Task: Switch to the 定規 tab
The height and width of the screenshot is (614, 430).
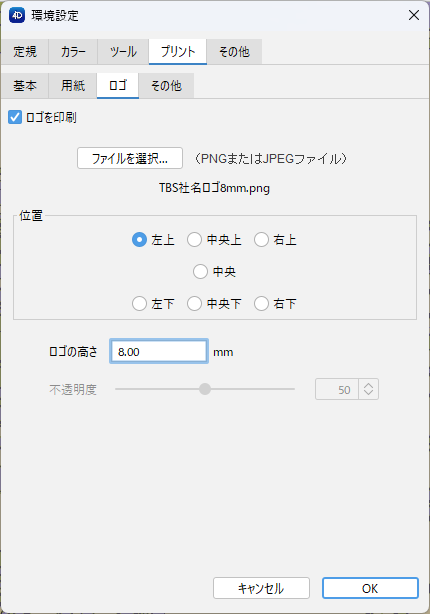Action: click(25, 52)
